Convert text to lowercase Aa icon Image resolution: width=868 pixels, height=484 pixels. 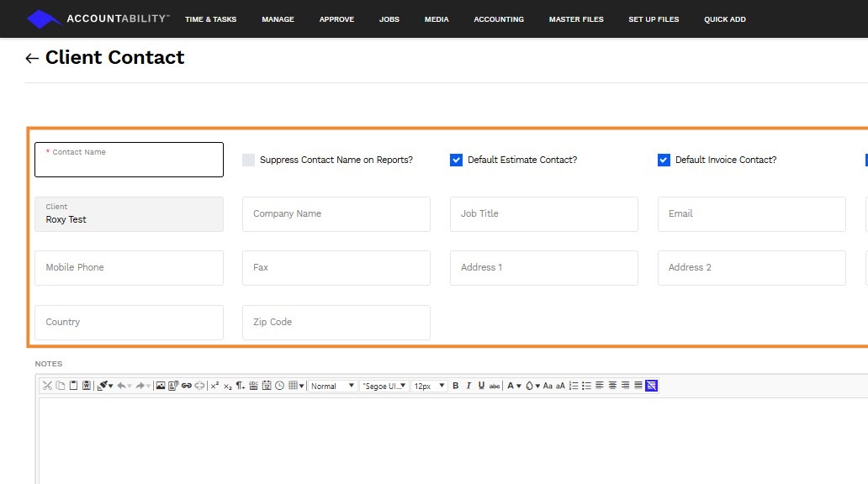(x=548, y=386)
